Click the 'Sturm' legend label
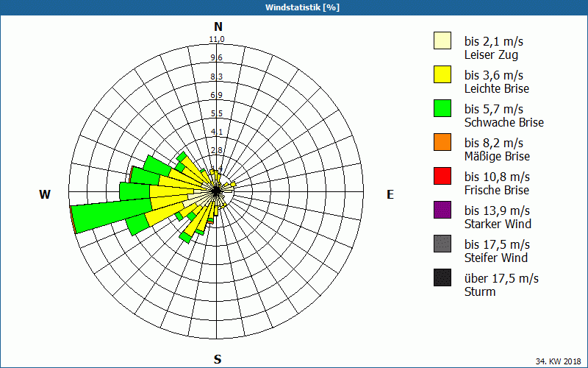Viewport: 588px width, 368px height. tap(480, 291)
